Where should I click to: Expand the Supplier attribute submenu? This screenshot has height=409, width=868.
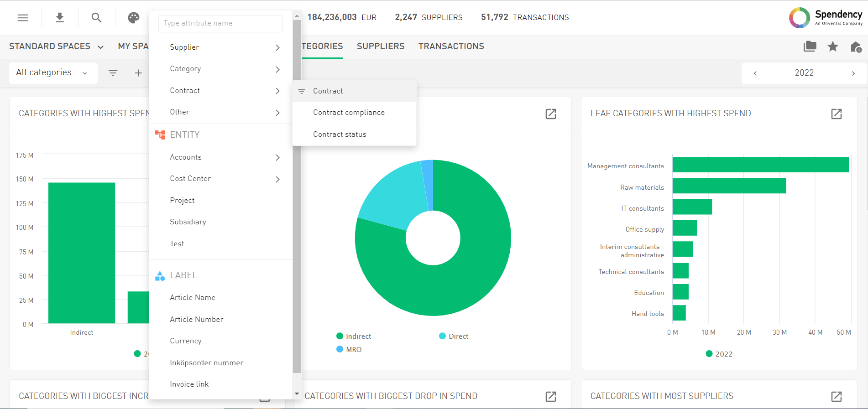224,47
